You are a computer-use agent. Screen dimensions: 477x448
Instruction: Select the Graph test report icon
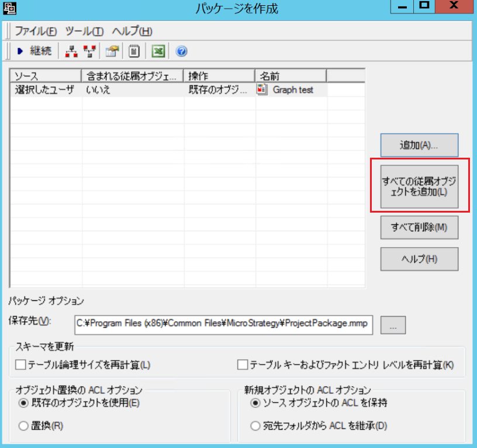coord(262,90)
